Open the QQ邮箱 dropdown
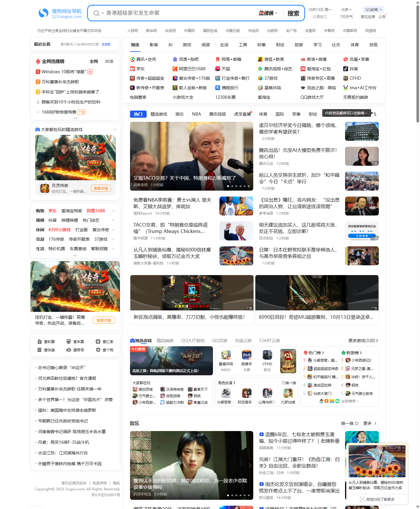 pos(373,9)
